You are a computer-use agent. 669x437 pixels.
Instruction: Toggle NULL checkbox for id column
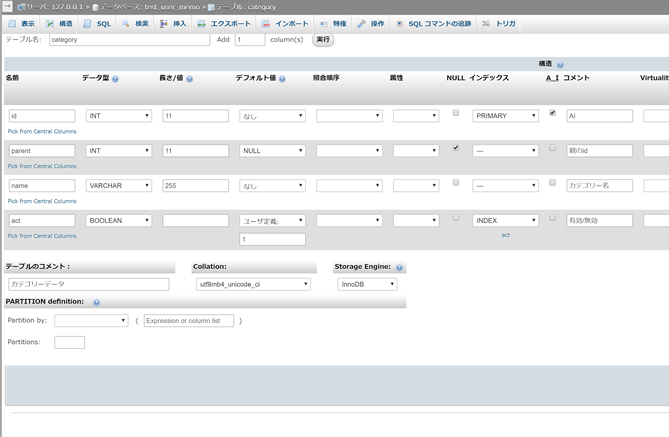[x=456, y=113]
